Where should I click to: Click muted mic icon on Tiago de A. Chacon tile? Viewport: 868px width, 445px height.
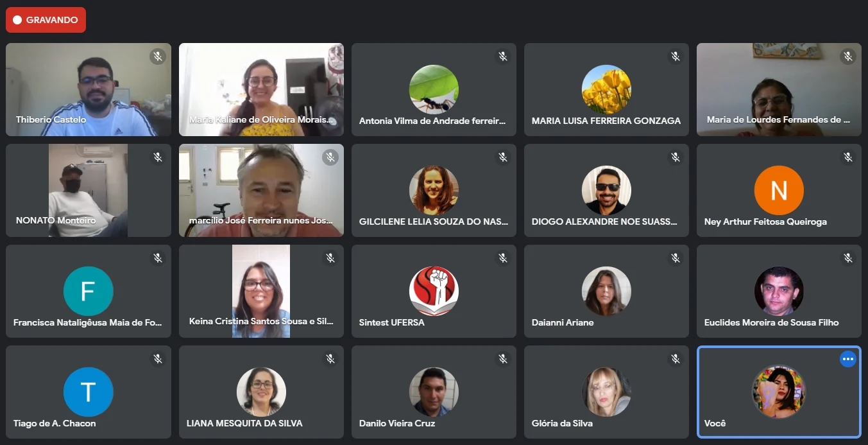tap(158, 359)
